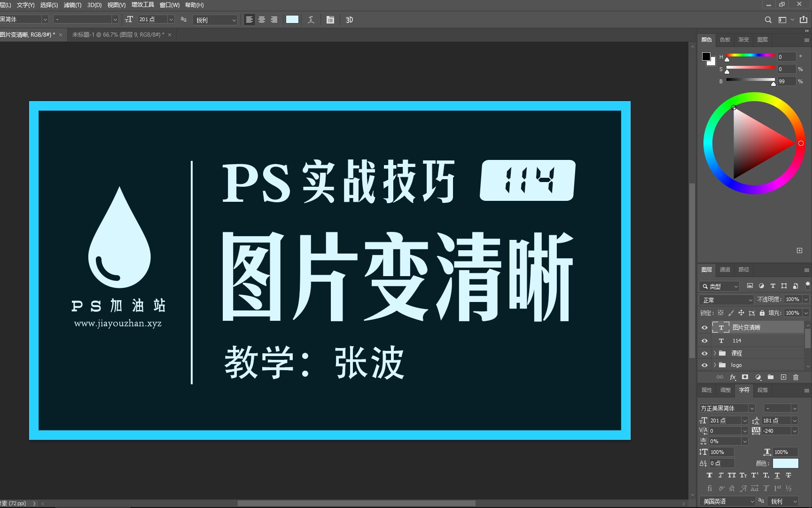The width and height of the screenshot is (812, 508).
Task: Expand the logo layer group
Action: point(715,365)
